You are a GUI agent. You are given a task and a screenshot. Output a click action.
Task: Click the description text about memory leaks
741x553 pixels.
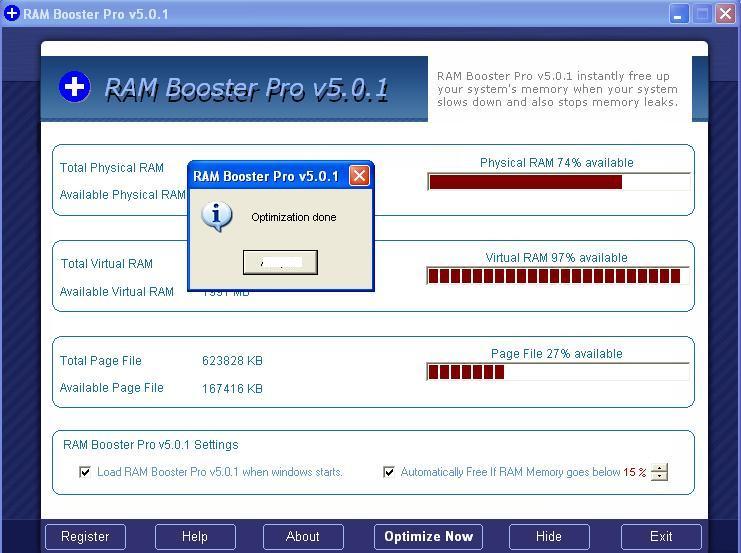coord(557,89)
